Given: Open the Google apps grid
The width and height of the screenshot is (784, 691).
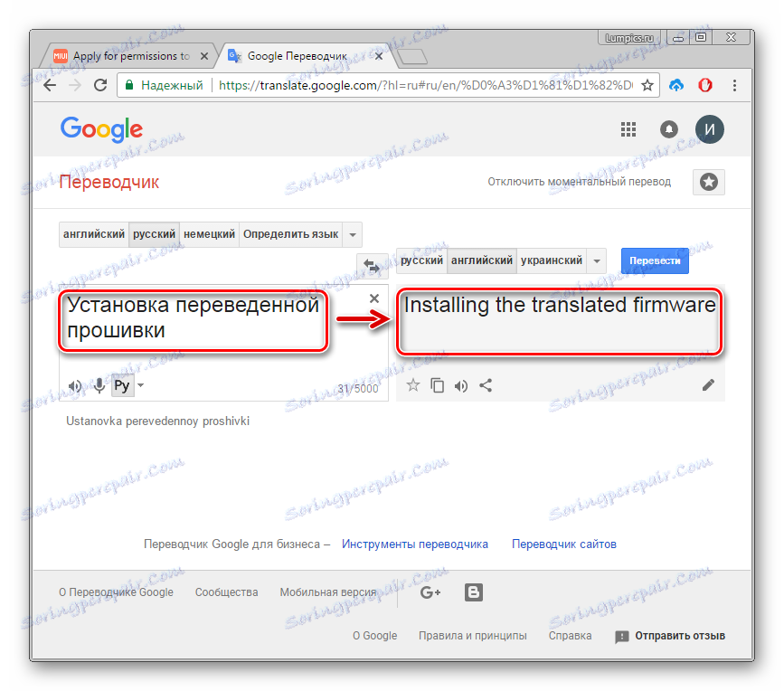Looking at the screenshot, I should pyautogui.click(x=628, y=129).
